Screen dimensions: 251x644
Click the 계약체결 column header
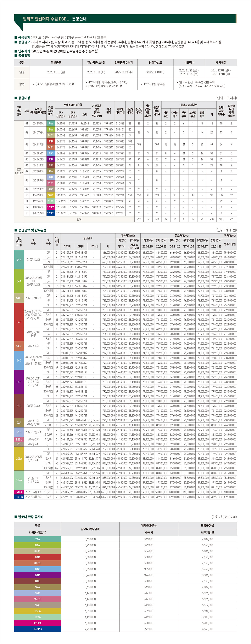tap(221, 62)
